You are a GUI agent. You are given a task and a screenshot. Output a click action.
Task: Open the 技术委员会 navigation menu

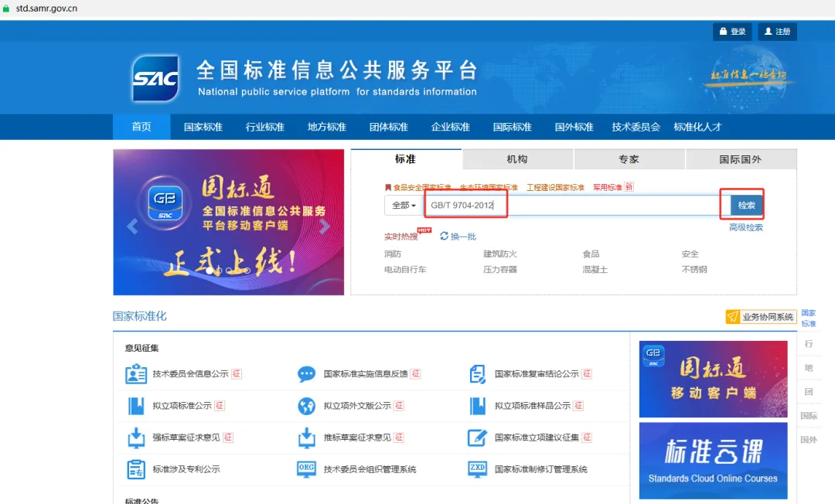tap(636, 127)
